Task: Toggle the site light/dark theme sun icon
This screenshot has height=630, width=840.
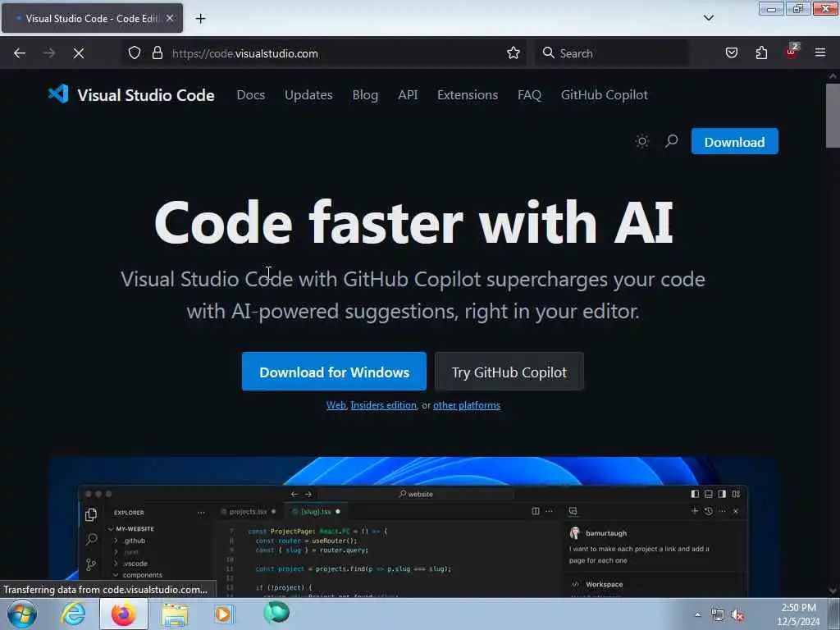Action: pyautogui.click(x=641, y=141)
